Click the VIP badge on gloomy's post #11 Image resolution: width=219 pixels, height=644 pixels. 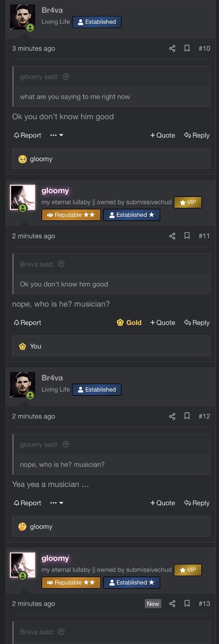click(x=188, y=202)
